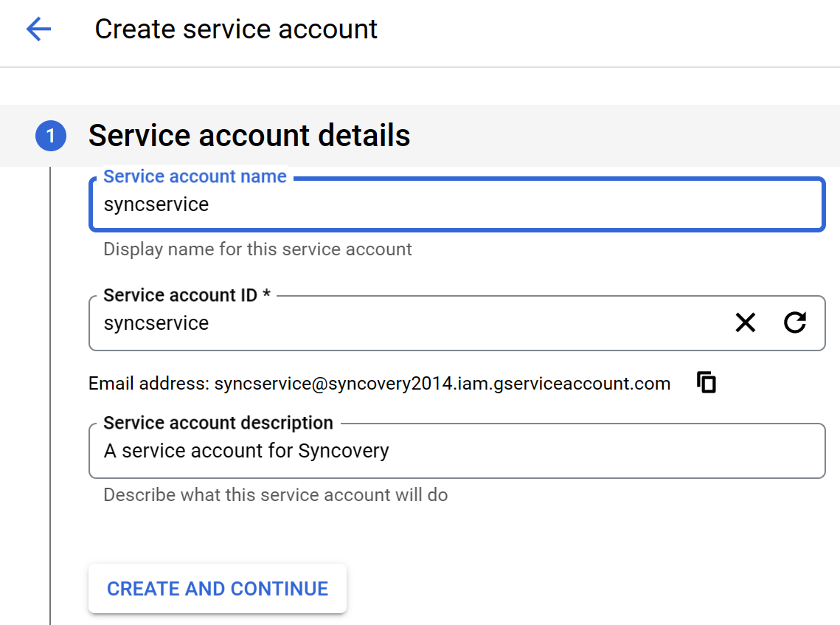840x625 pixels.
Task: Regenerate the Service account ID with the refresh icon
Action: [795, 322]
